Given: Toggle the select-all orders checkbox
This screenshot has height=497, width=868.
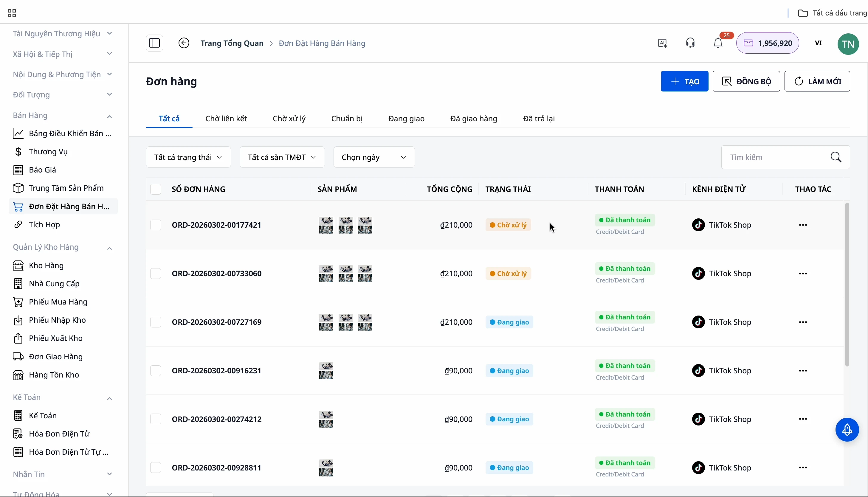Looking at the screenshot, I should (x=156, y=189).
